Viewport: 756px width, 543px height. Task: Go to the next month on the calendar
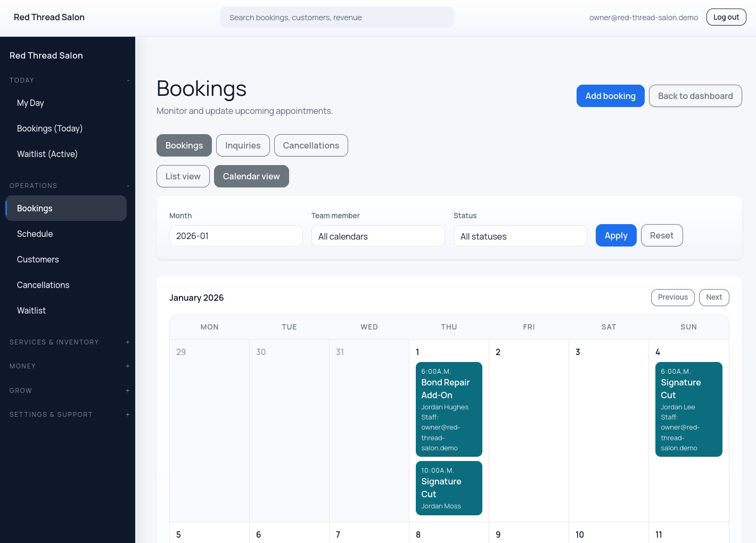tap(714, 298)
